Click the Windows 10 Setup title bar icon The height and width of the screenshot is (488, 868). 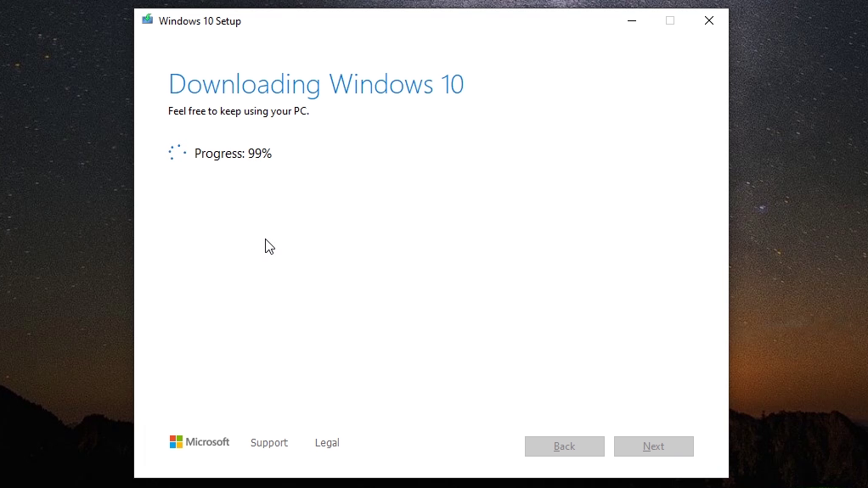[147, 20]
